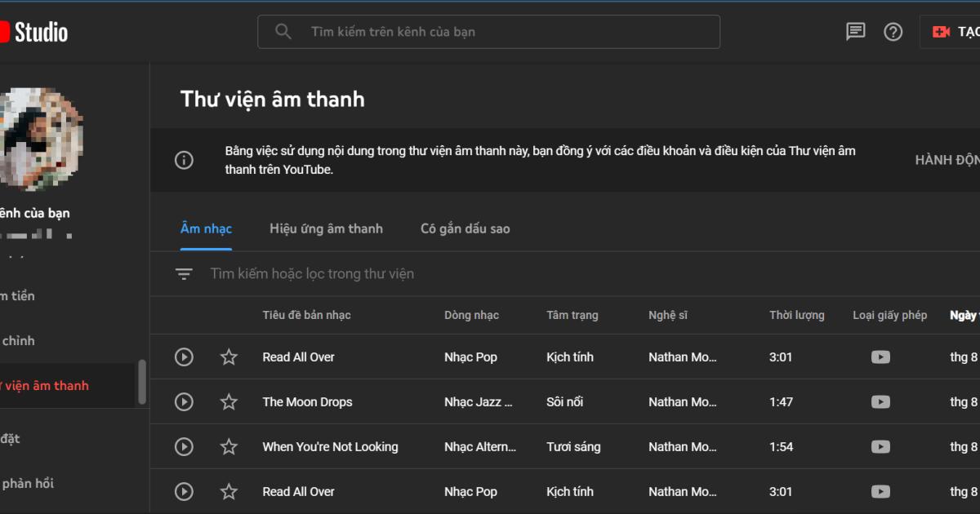Open the Help question-mark icon

[x=893, y=31]
